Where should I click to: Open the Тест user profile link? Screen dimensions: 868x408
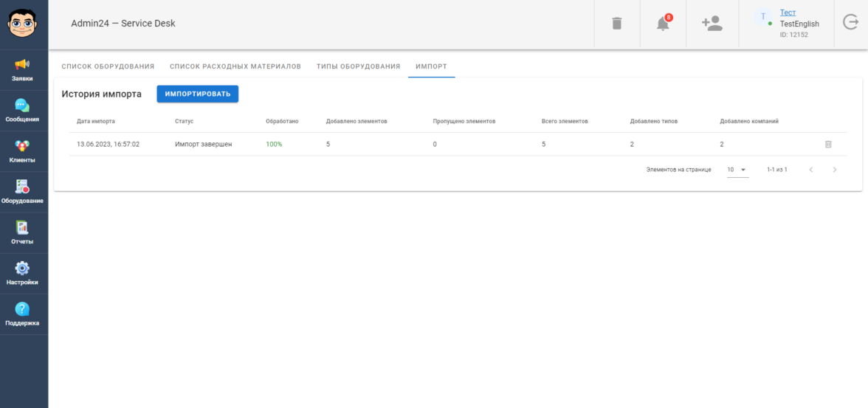pyautogui.click(x=788, y=13)
